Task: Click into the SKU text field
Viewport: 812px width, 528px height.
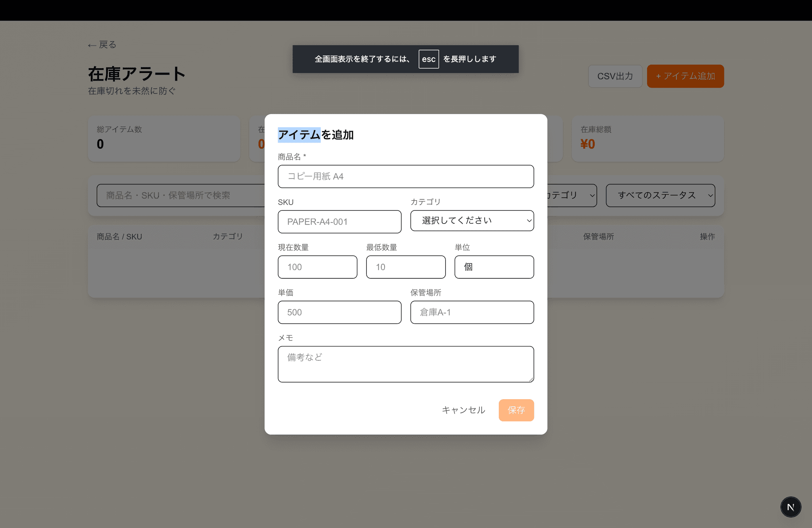Action: (x=339, y=222)
